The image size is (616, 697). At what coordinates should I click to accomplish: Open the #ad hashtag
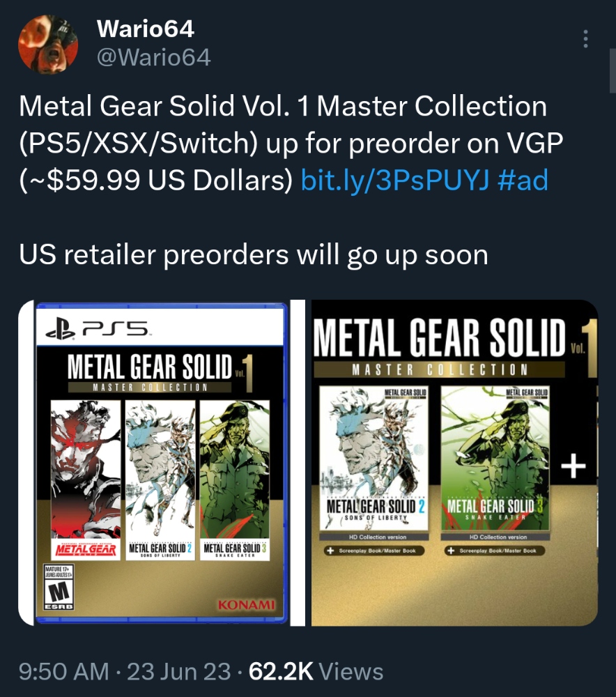[x=523, y=180]
